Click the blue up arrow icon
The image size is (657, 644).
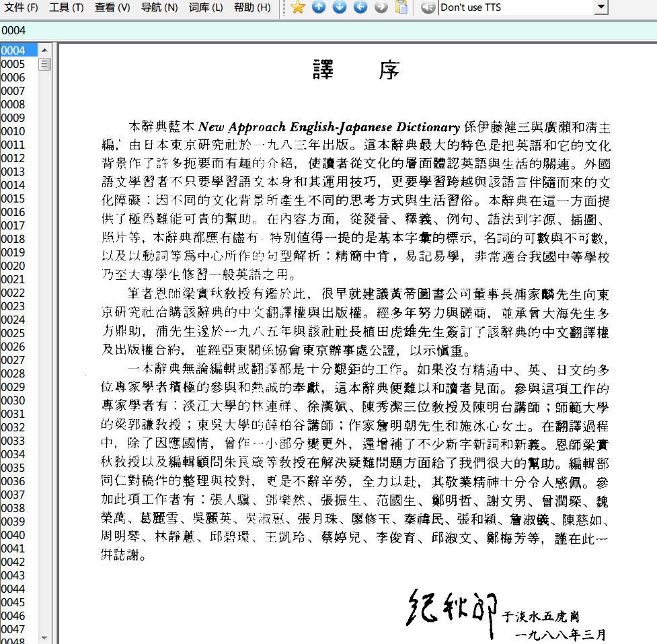(319, 7)
